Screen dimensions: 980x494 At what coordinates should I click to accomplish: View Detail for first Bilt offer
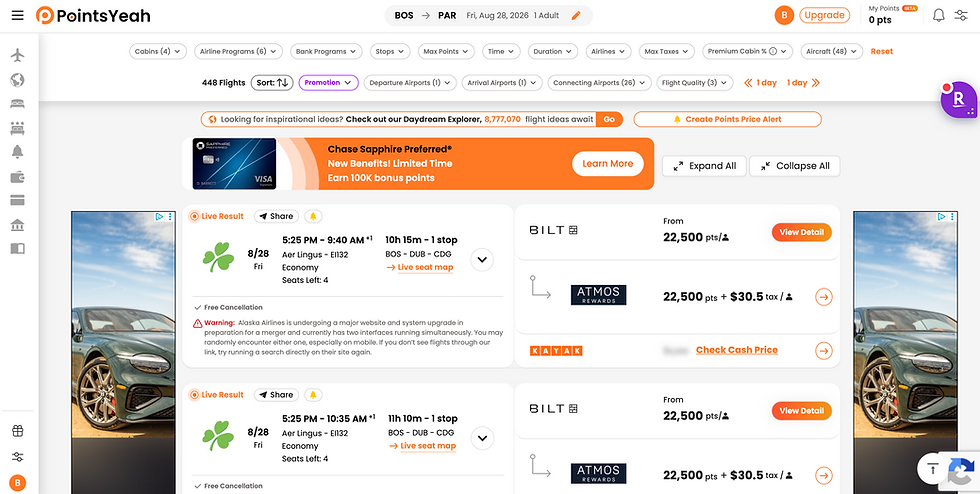[802, 232]
